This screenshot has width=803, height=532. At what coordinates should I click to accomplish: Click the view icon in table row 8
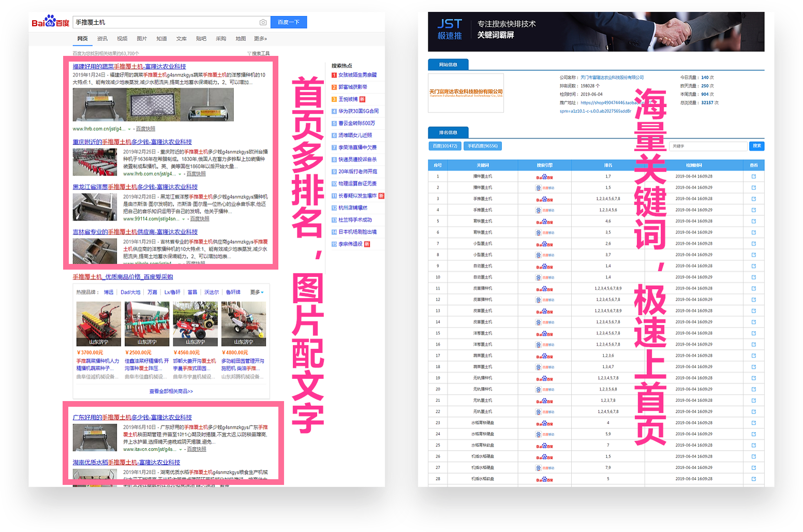[x=753, y=255]
